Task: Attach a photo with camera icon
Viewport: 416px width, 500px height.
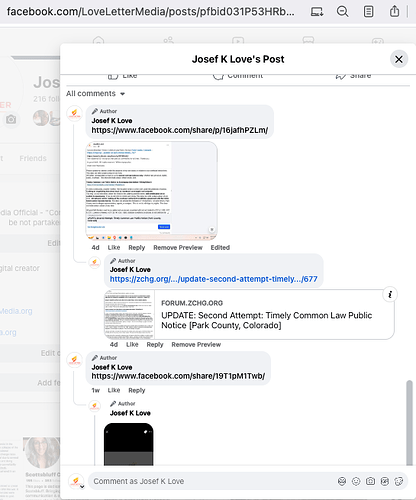Action: click(x=370, y=481)
